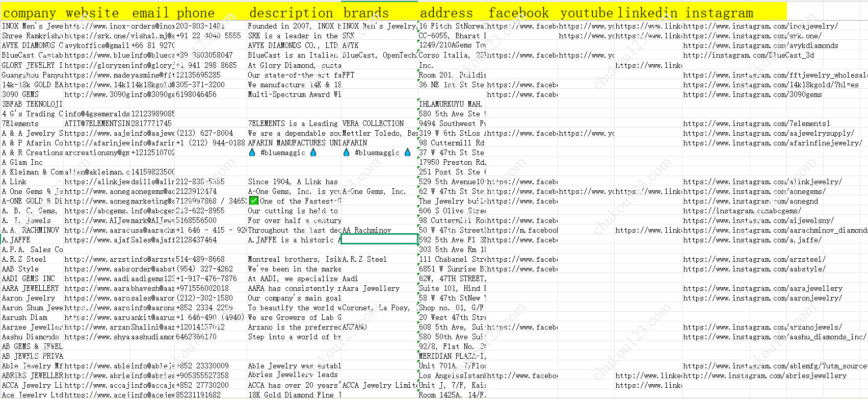Select brands cell 'ACCA Jewelry Limit'
This screenshot has height=399, width=868.
click(x=380, y=385)
